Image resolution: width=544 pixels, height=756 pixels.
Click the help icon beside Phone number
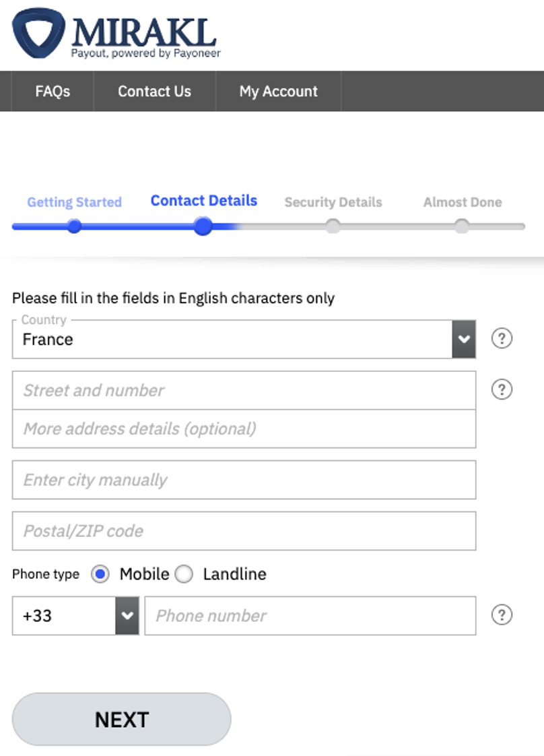(x=502, y=615)
